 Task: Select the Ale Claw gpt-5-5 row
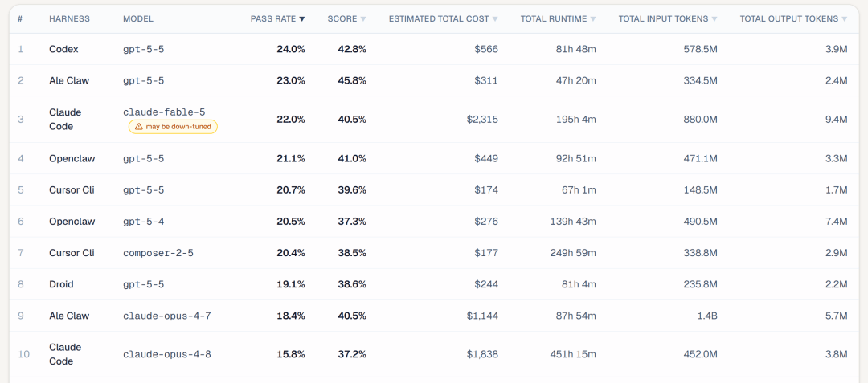tap(434, 80)
